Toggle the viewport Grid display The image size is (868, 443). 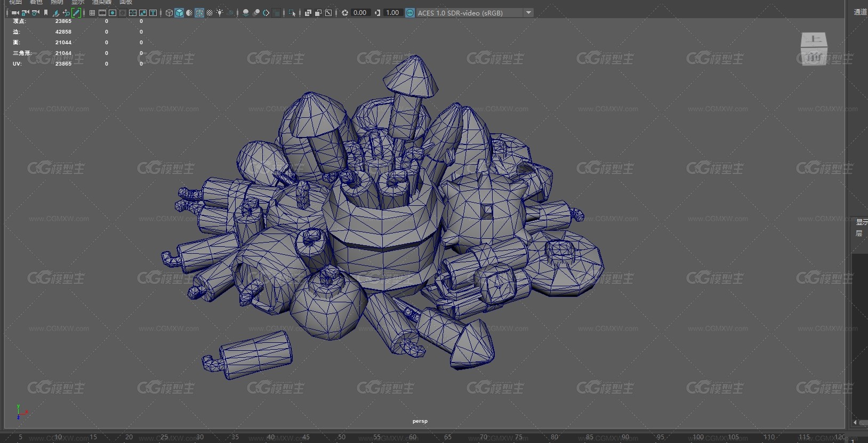(x=92, y=13)
